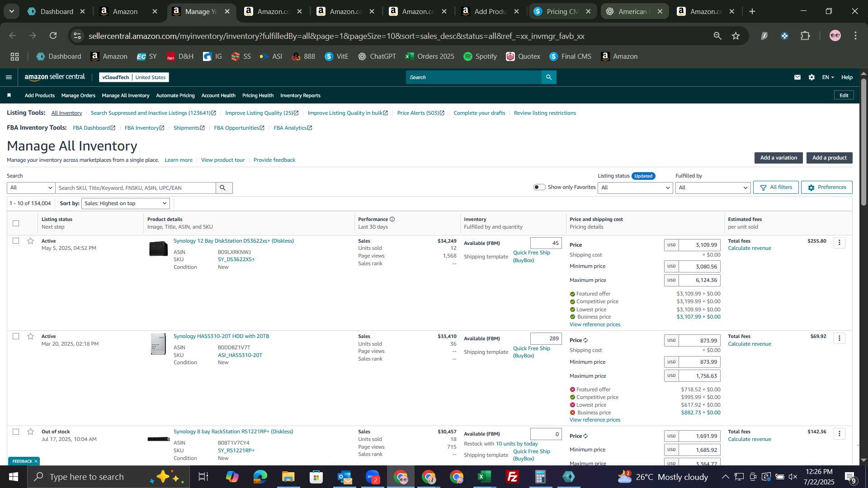Favorite the Synology DS3622xs+ listing star
This screenshot has width=868, height=488.
point(30,241)
